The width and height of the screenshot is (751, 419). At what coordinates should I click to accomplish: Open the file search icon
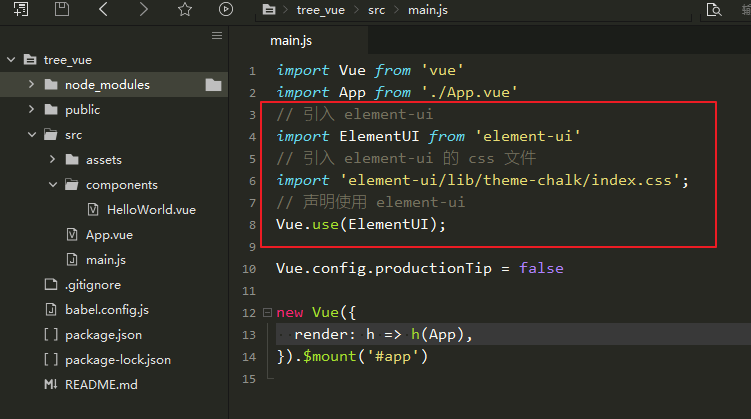(x=714, y=10)
